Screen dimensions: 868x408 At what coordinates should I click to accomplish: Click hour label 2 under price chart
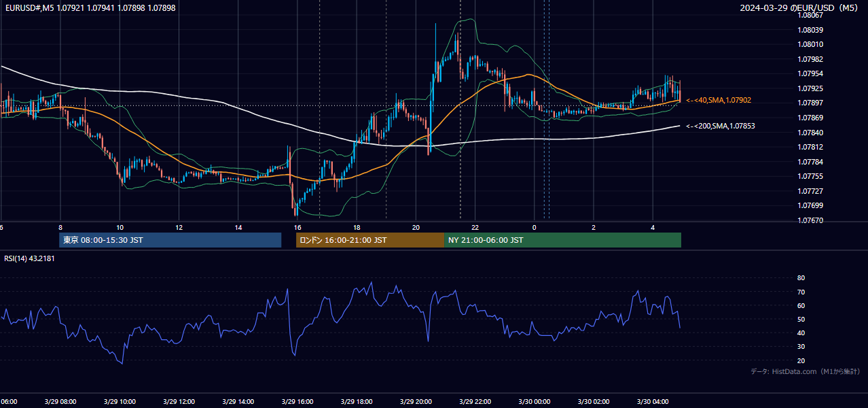point(593,227)
